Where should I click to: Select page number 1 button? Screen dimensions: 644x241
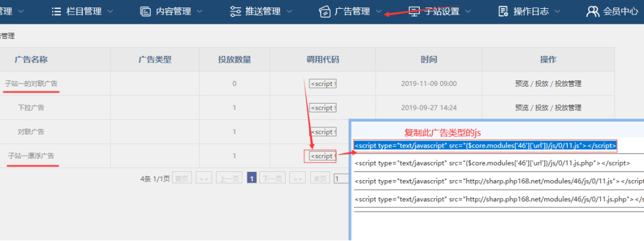pyautogui.click(x=252, y=179)
